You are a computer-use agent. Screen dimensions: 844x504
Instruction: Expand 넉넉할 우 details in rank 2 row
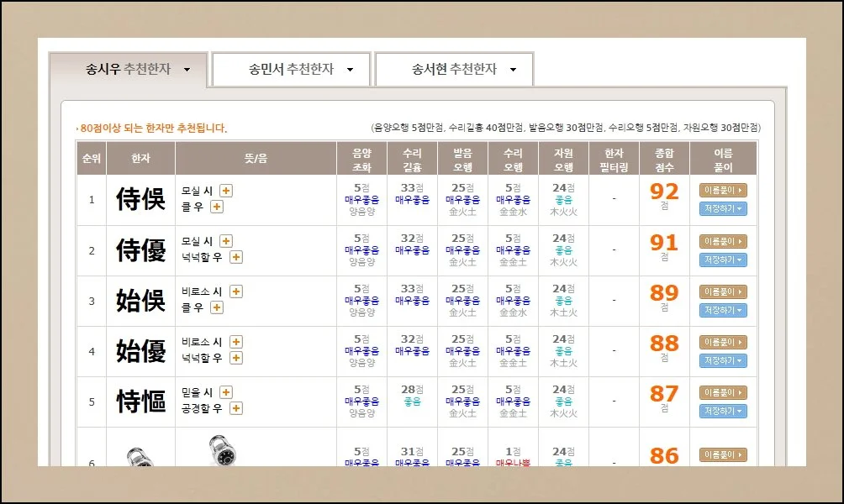click(236, 257)
